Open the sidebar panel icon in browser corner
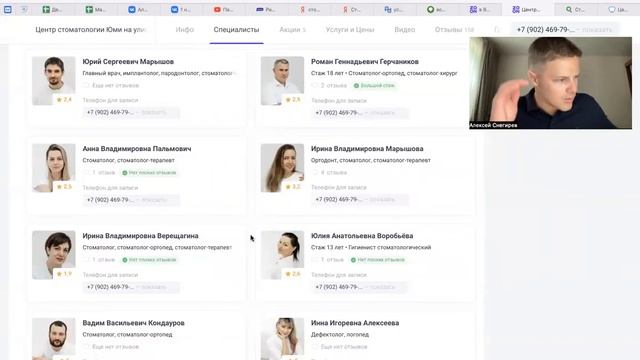 (8, 9)
